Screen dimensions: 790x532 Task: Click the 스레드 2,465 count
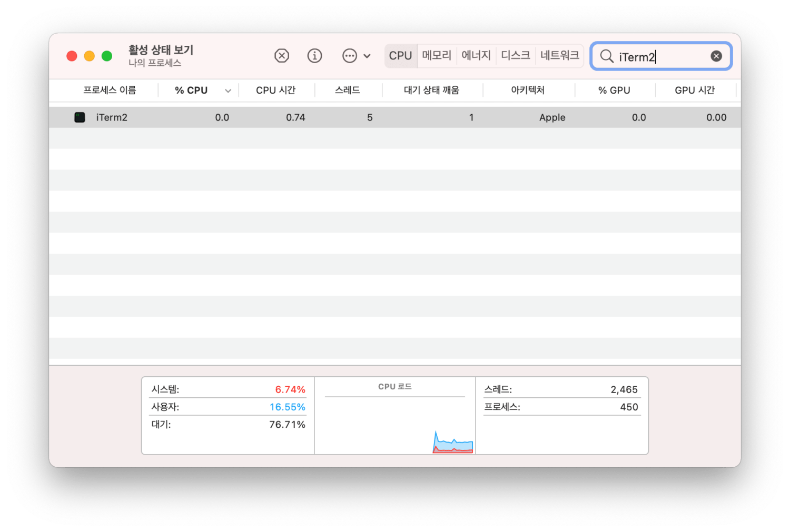coord(624,389)
